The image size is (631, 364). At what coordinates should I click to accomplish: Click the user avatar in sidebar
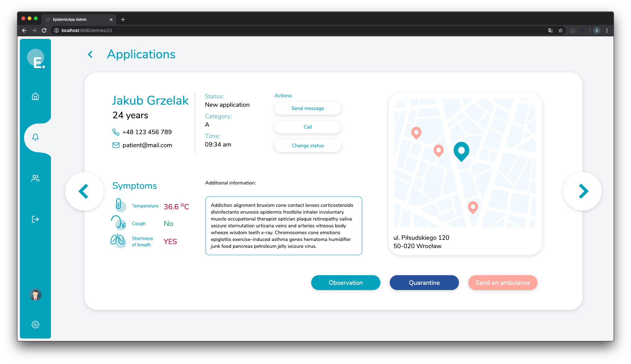point(35,294)
